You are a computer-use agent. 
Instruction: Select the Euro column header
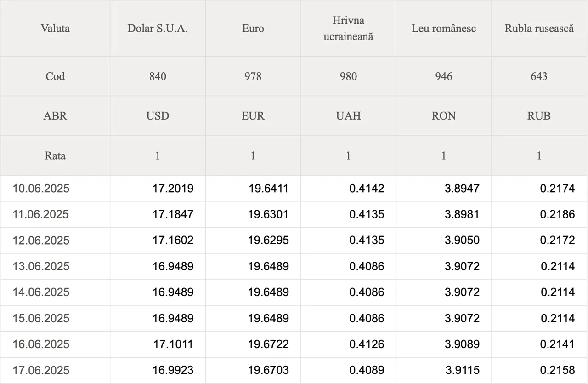click(x=253, y=29)
